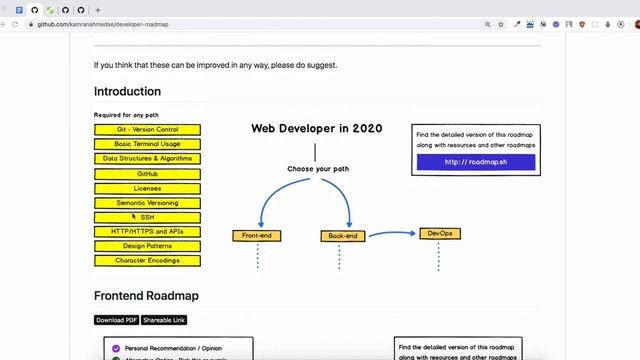Click Required for any path label
Viewport: 640px width, 360px height.
click(126, 115)
